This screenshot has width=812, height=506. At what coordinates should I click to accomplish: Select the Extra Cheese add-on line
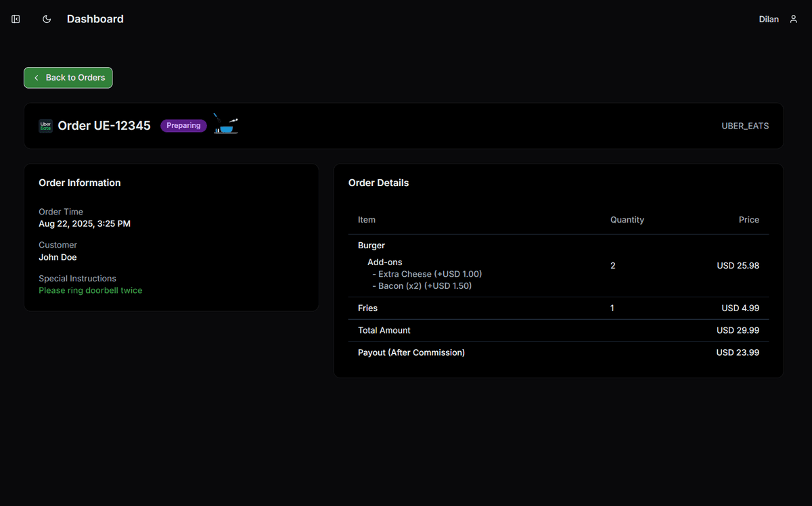(x=427, y=274)
